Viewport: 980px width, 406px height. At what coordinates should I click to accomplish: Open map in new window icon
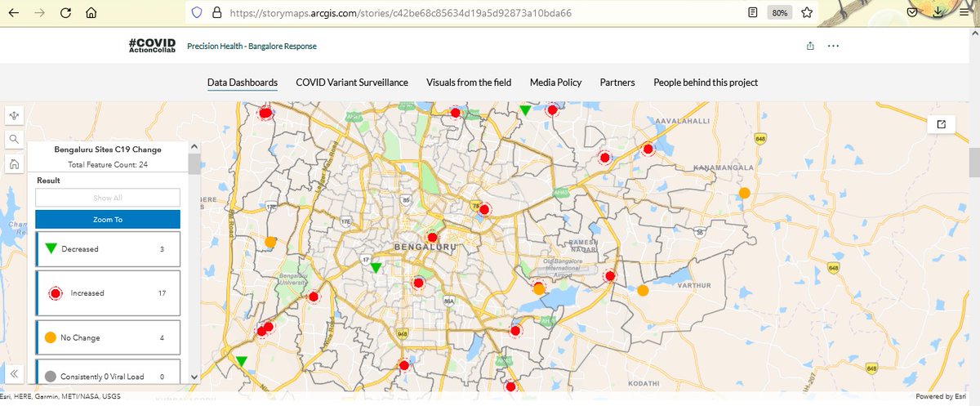tap(941, 124)
